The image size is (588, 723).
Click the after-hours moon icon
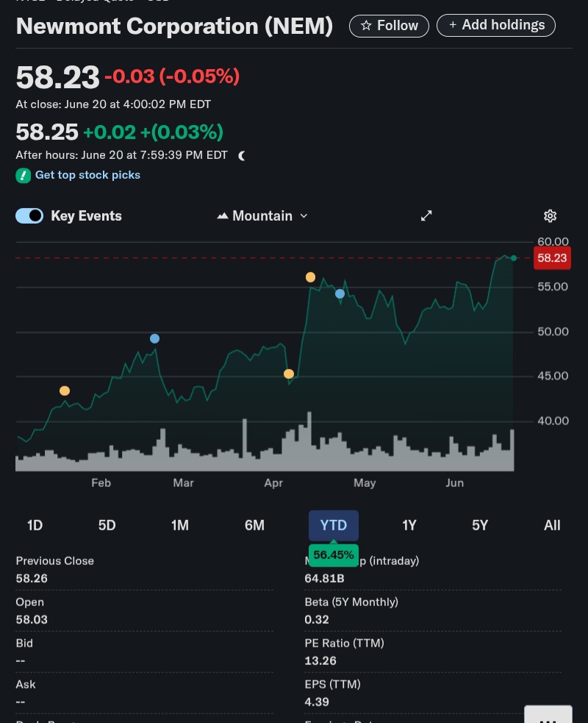[x=242, y=156]
